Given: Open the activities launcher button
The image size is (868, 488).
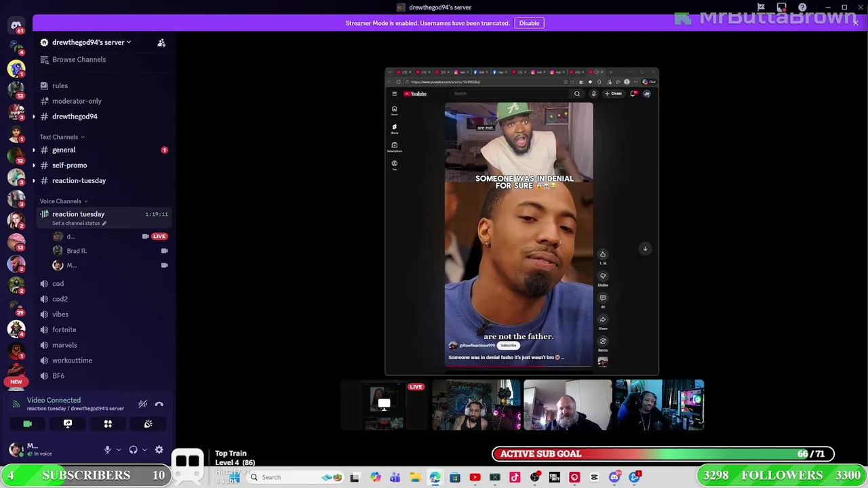Looking at the screenshot, I should tap(108, 424).
